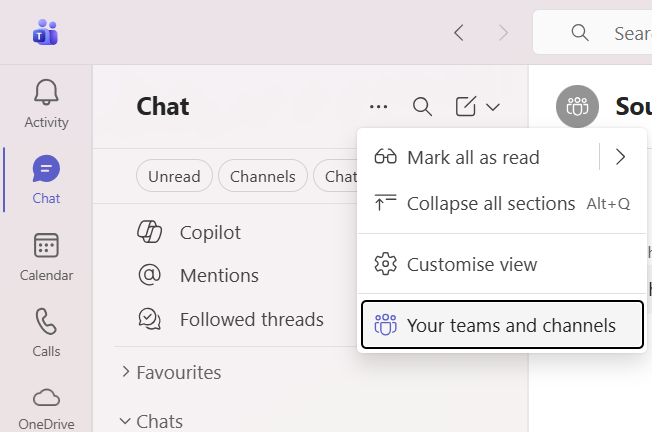Open the new chat dropdown arrow
652x432 pixels.
click(x=493, y=107)
